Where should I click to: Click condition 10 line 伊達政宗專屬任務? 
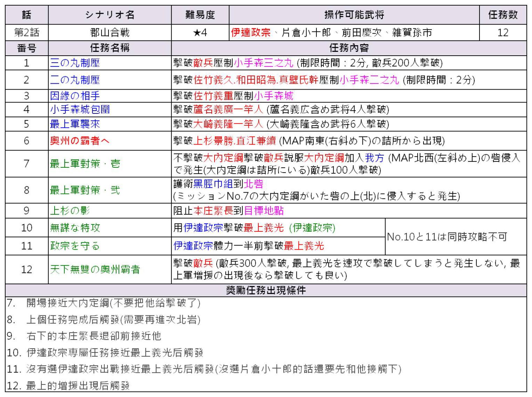click(105, 352)
